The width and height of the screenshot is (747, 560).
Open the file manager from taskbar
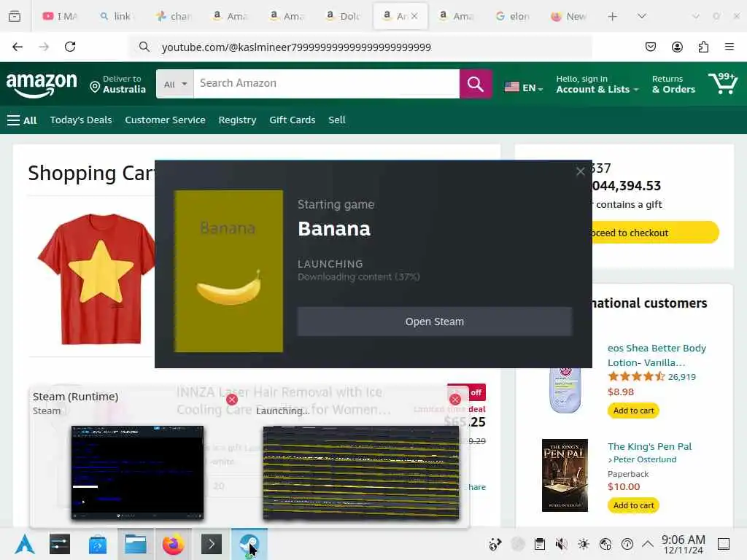pyautogui.click(x=135, y=544)
